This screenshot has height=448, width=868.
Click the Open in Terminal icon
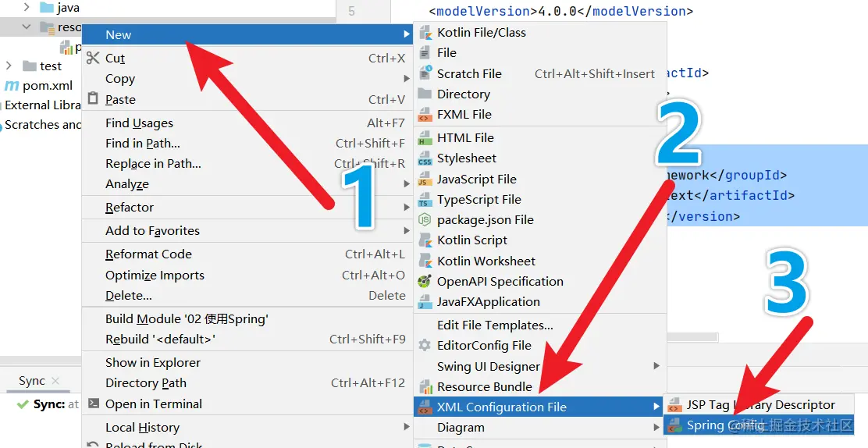[x=94, y=404]
